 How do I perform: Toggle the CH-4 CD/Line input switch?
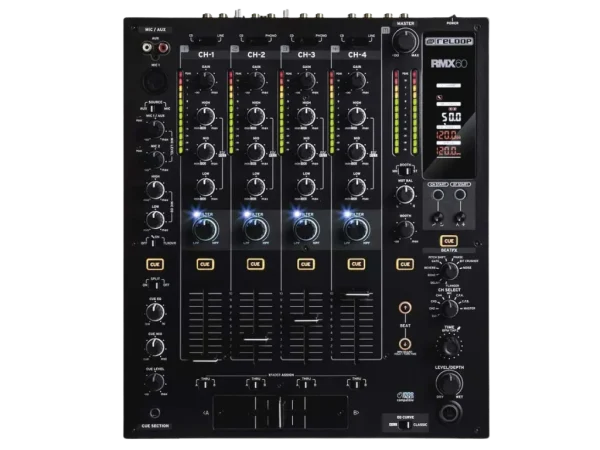[x=357, y=40]
